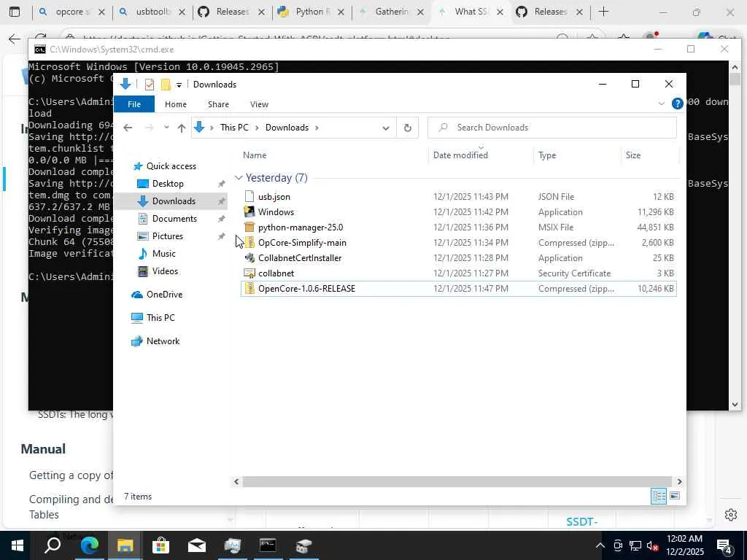This screenshot has width=747, height=560.
Task: Open Microsoft Edge from taskbar
Action: click(x=89, y=545)
